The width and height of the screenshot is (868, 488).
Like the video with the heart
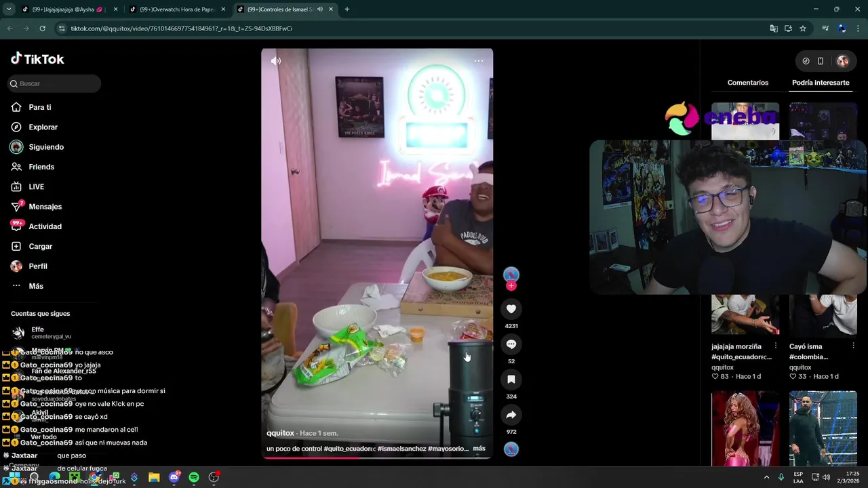pos(511,309)
